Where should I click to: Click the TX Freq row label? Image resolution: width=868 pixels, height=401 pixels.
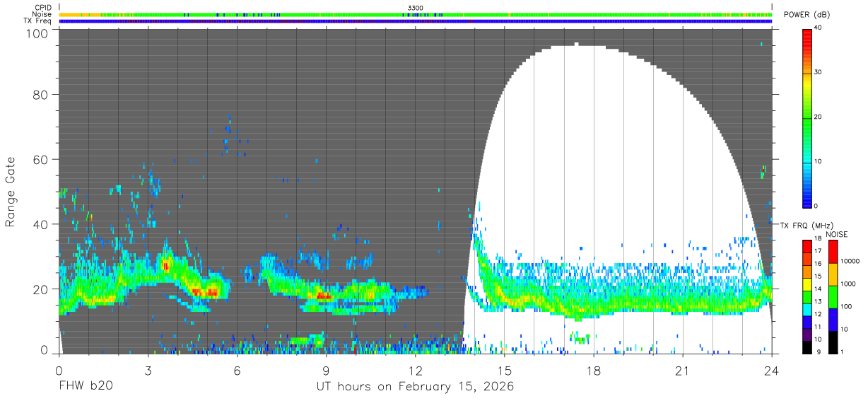(x=37, y=21)
